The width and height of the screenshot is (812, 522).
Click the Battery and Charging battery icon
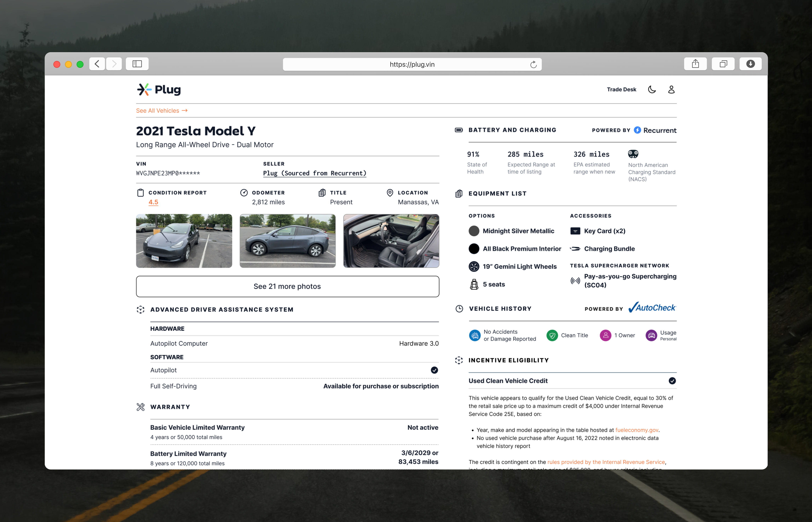[459, 130]
